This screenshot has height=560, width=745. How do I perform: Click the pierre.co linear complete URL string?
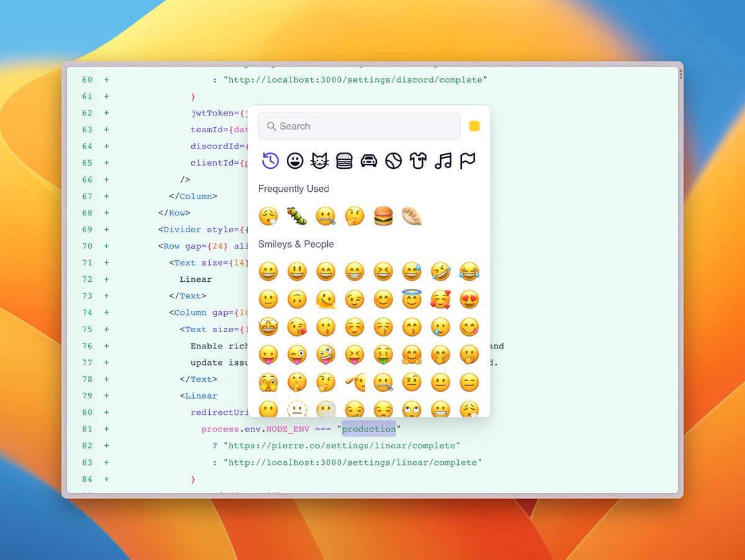[x=341, y=446]
